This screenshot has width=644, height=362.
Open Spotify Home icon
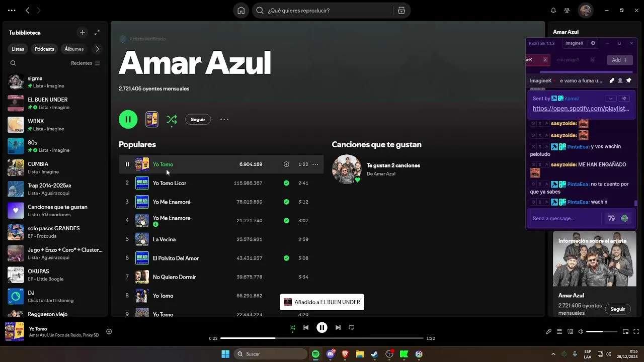click(241, 11)
